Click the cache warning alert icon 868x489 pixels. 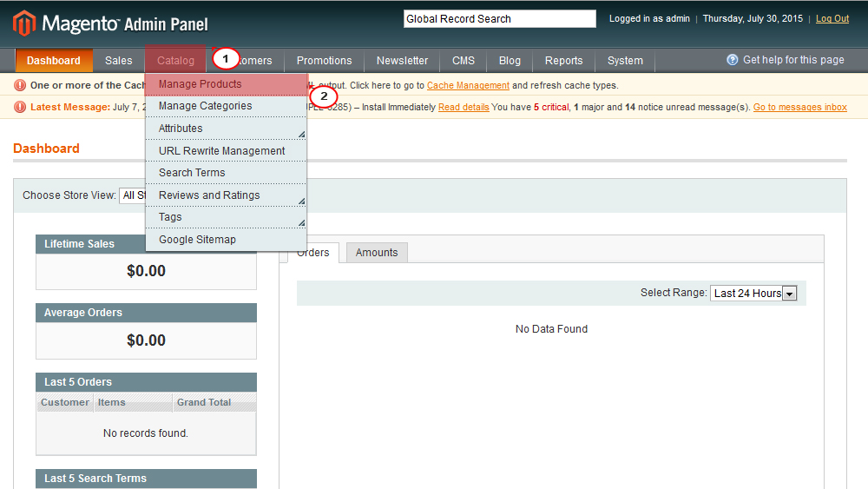coord(20,85)
